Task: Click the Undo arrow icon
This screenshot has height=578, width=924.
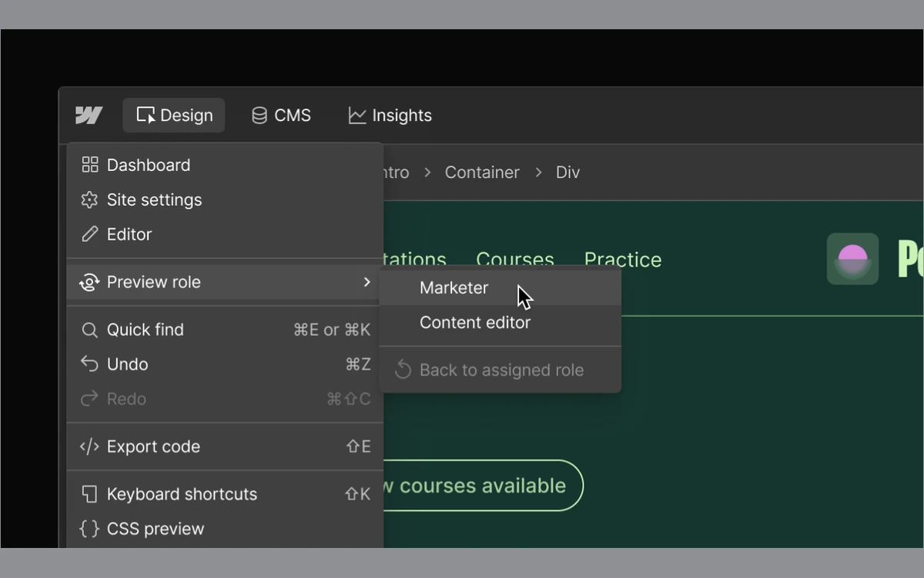Action: coord(90,364)
